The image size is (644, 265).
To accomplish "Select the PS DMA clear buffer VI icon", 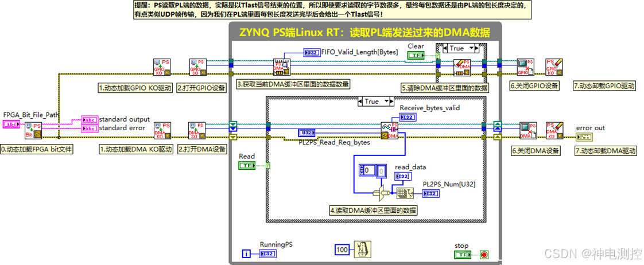I will coord(461,68).
